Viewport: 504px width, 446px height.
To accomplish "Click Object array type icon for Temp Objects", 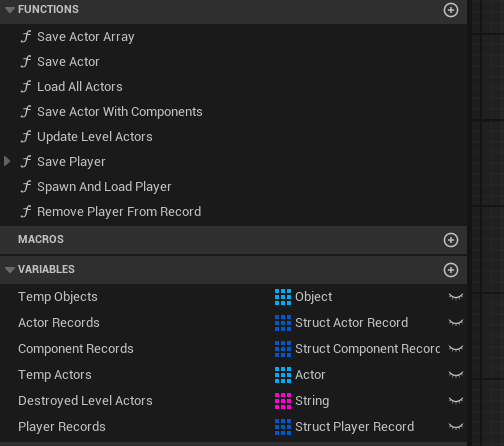I will pyautogui.click(x=283, y=297).
